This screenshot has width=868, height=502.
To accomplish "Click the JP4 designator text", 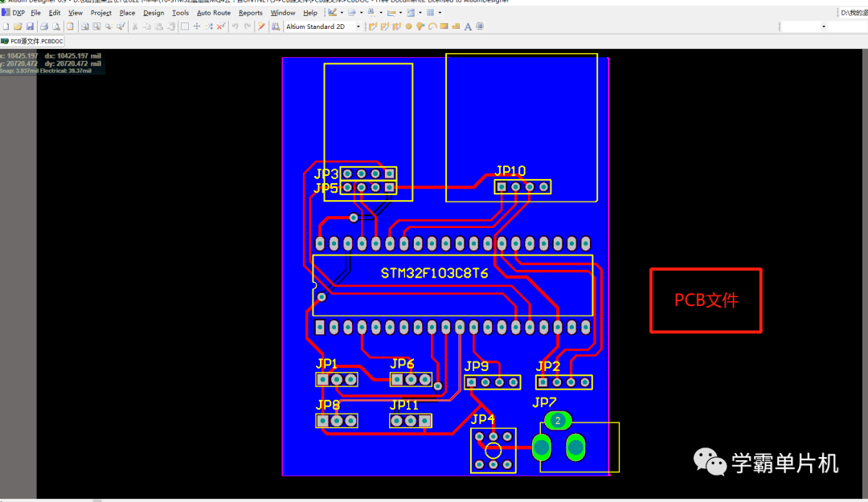I will (x=483, y=419).
